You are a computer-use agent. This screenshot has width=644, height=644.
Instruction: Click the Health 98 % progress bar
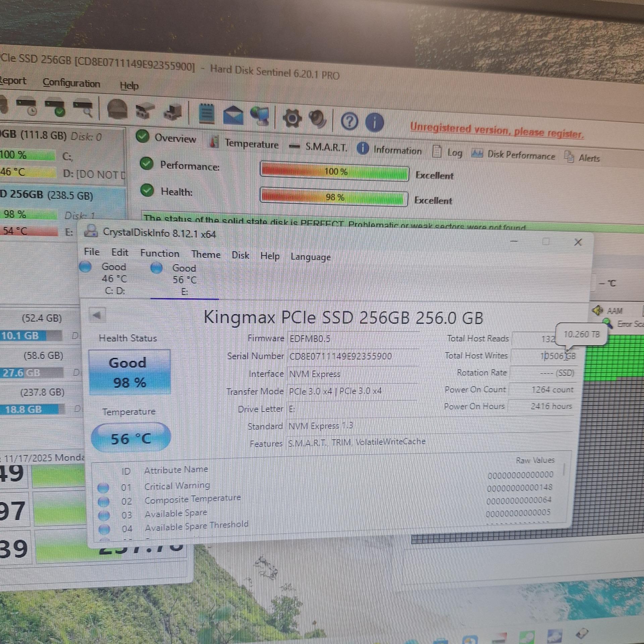[x=334, y=197]
